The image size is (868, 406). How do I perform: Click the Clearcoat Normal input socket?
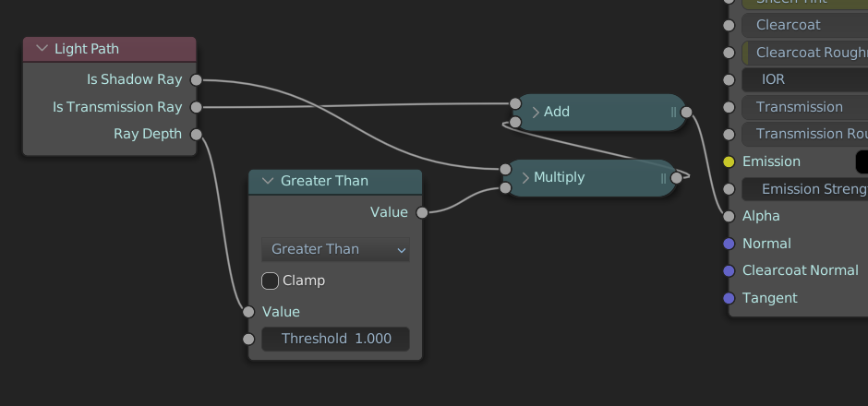point(729,270)
